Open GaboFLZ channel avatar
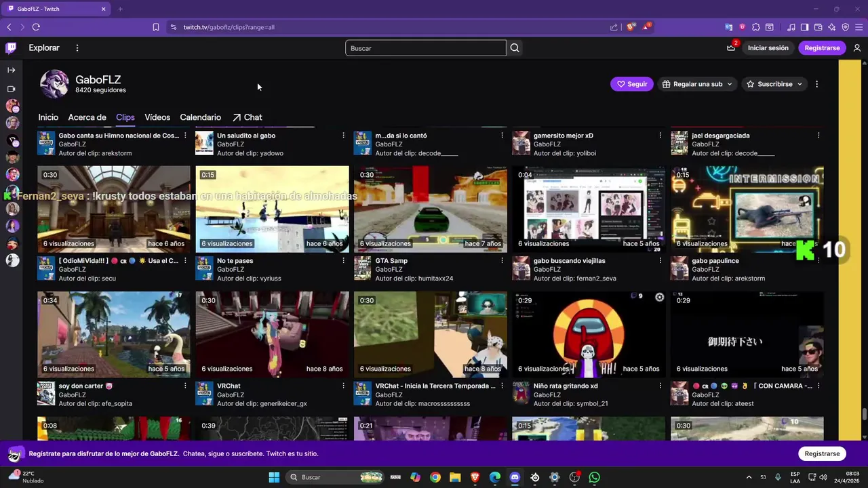 click(54, 84)
